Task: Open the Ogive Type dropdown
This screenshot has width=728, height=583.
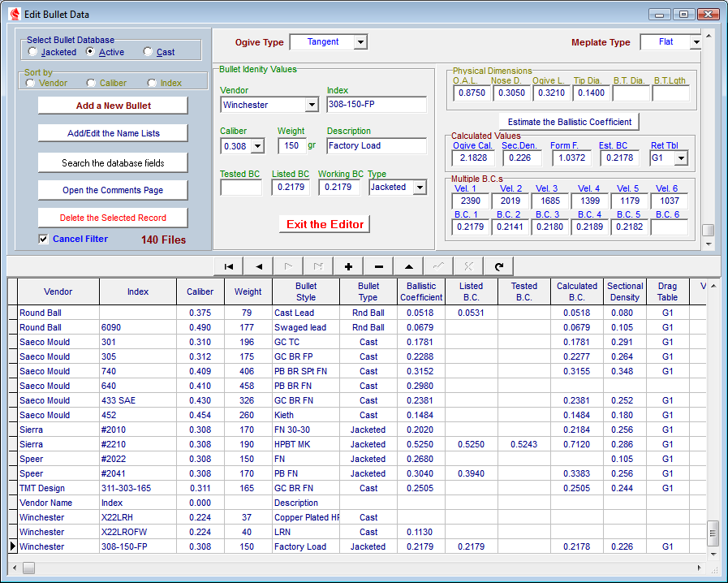Action: (x=360, y=42)
